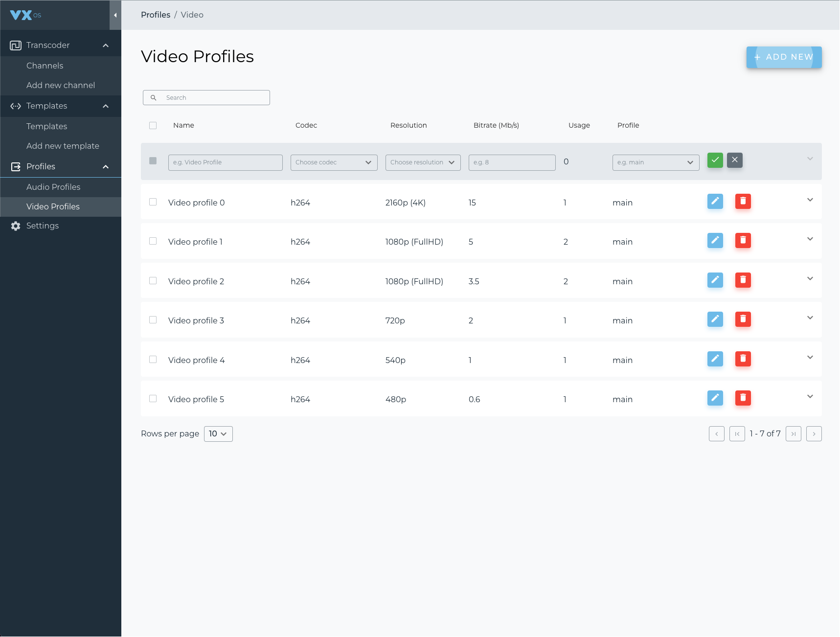Check the Video profile 2 checkbox
The image size is (840, 637).
pyautogui.click(x=153, y=281)
